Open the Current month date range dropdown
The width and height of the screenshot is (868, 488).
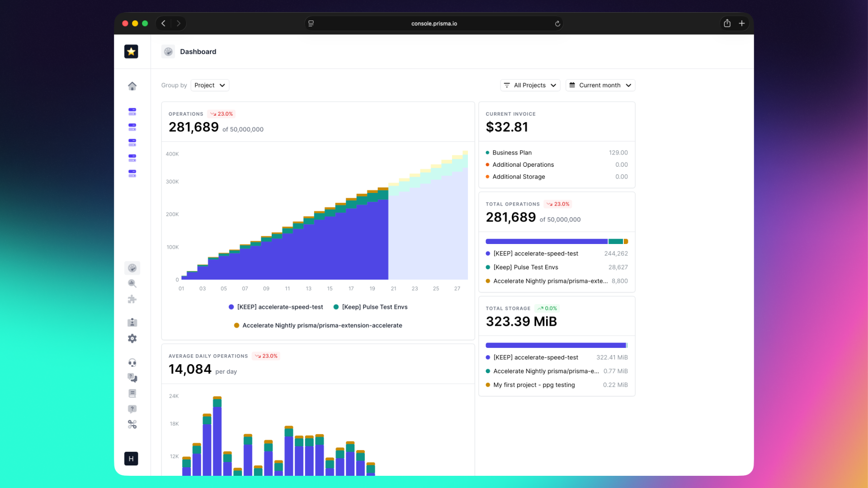pyautogui.click(x=600, y=85)
